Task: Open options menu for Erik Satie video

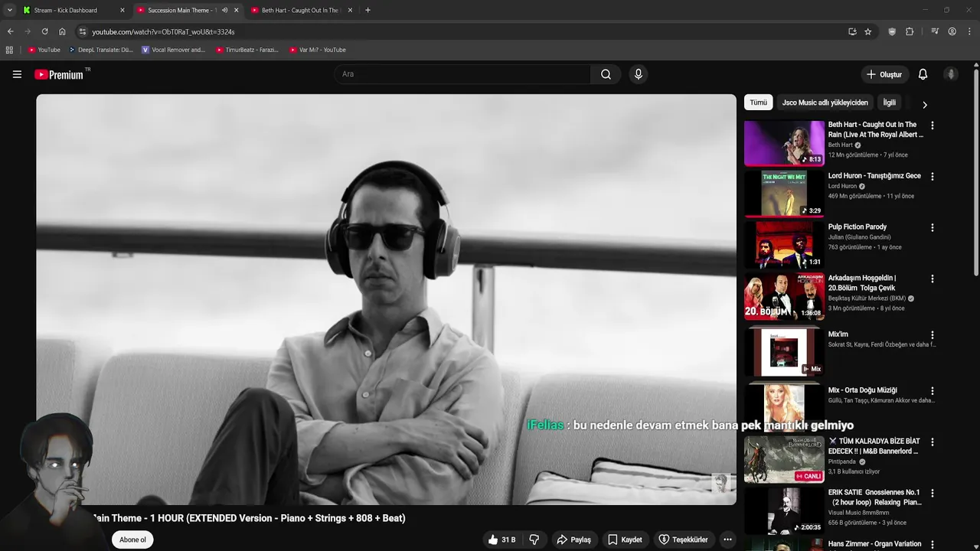Action: [932, 494]
